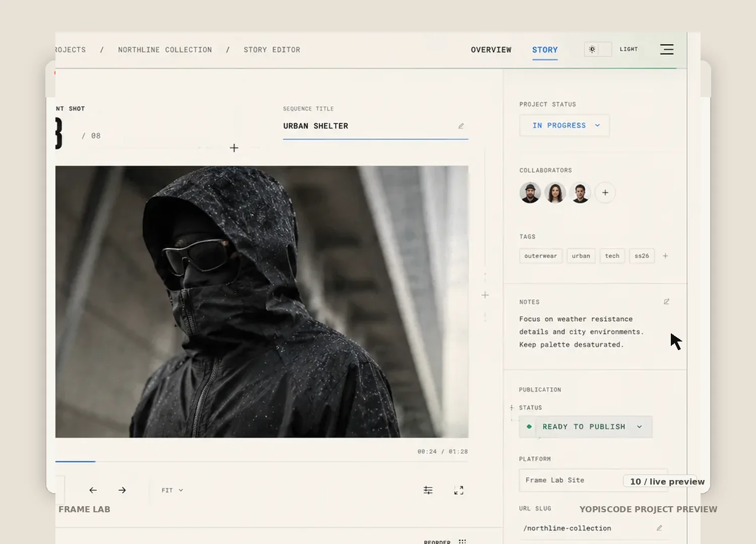The image size is (756, 544).
Task: Select the third collaborator avatar
Action: 580,192
